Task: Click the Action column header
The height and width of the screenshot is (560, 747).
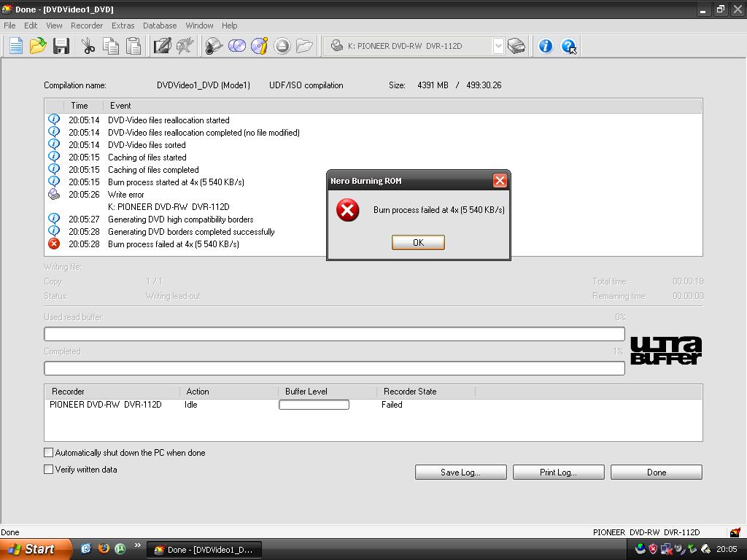Action: (x=229, y=392)
